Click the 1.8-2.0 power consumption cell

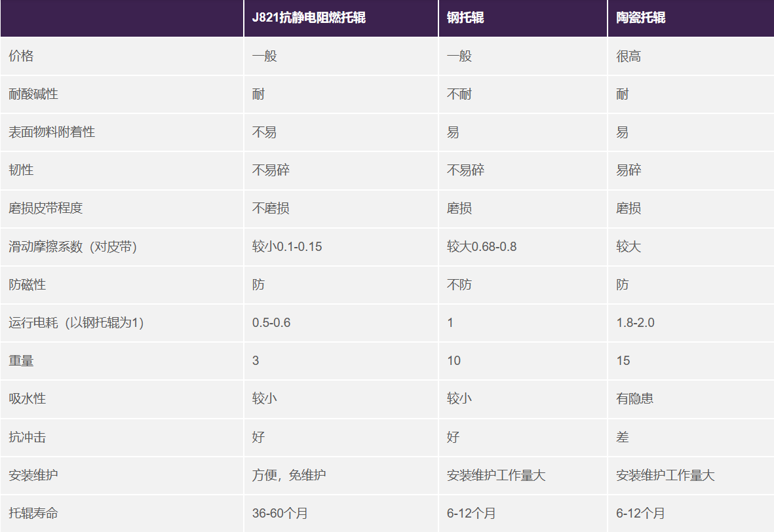coord(635,323)
